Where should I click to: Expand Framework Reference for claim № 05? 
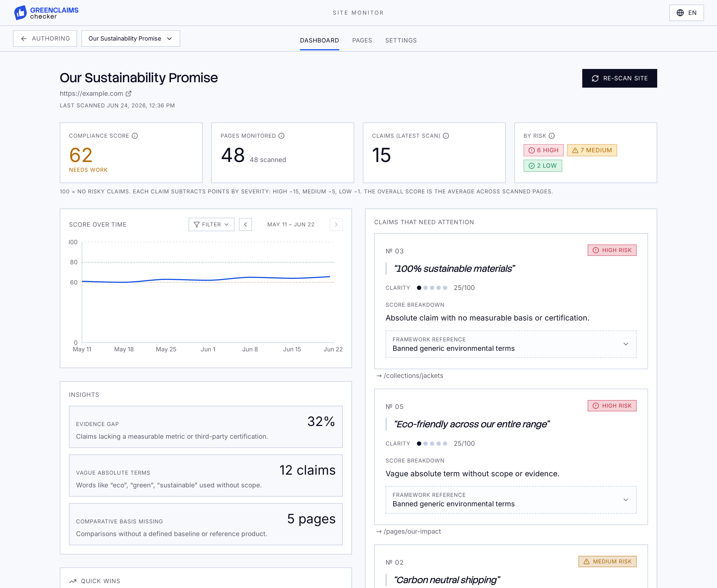click(511, 500)
